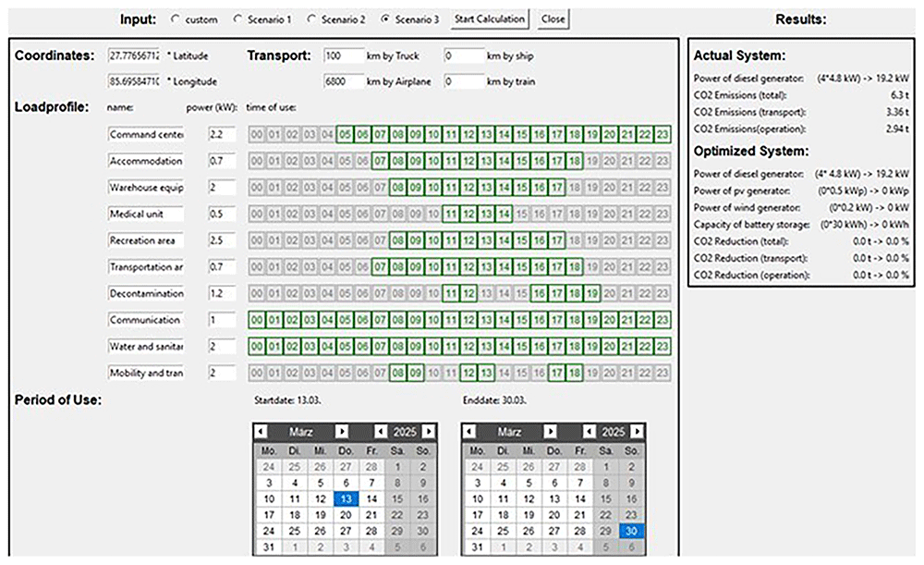Viewport: 924px width, 565px height.
Task: Click the 2025 year label in Enddate calendar
Action: (613, 432)
